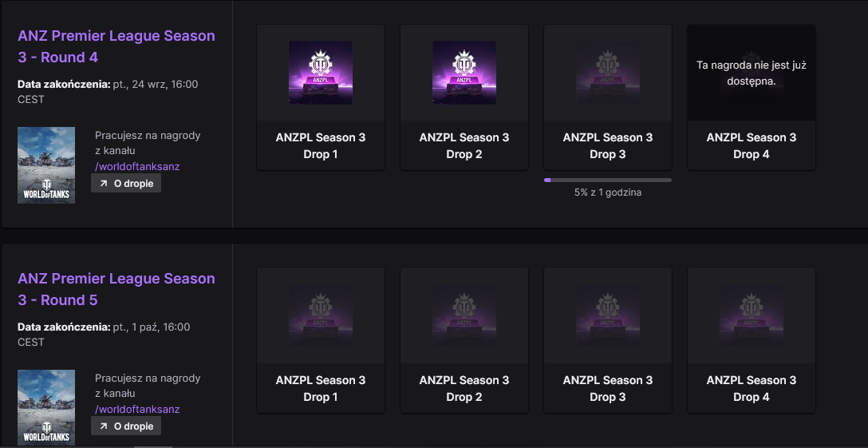Click Round 5 Drop 3 reward icon
The height and width of the screenshot is (448, 868).
[608, 315]
